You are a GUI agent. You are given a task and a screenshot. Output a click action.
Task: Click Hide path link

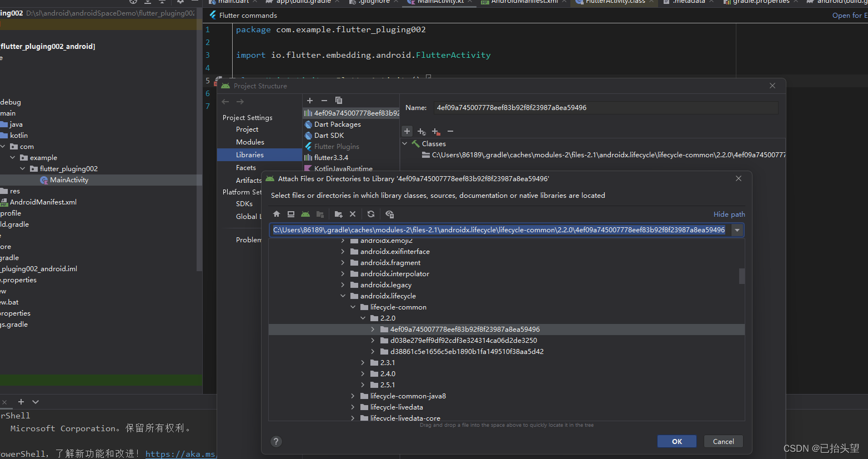[x=729, y=214]
